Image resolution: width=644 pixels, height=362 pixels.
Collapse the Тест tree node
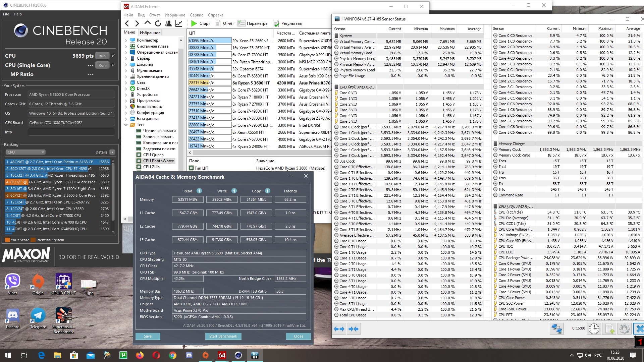click(x=126, y=125)
